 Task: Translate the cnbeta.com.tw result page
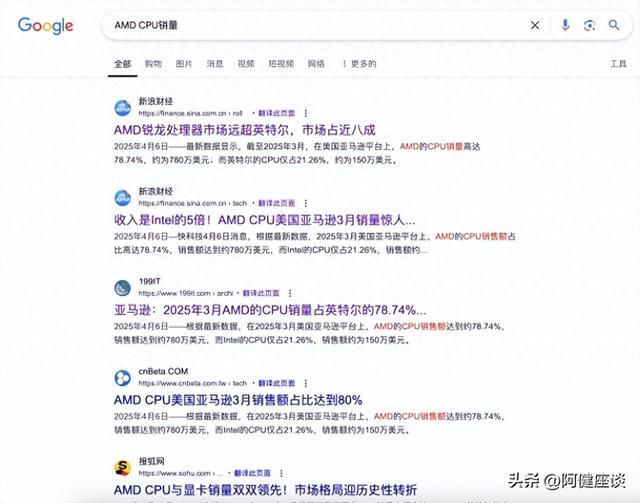276,383
